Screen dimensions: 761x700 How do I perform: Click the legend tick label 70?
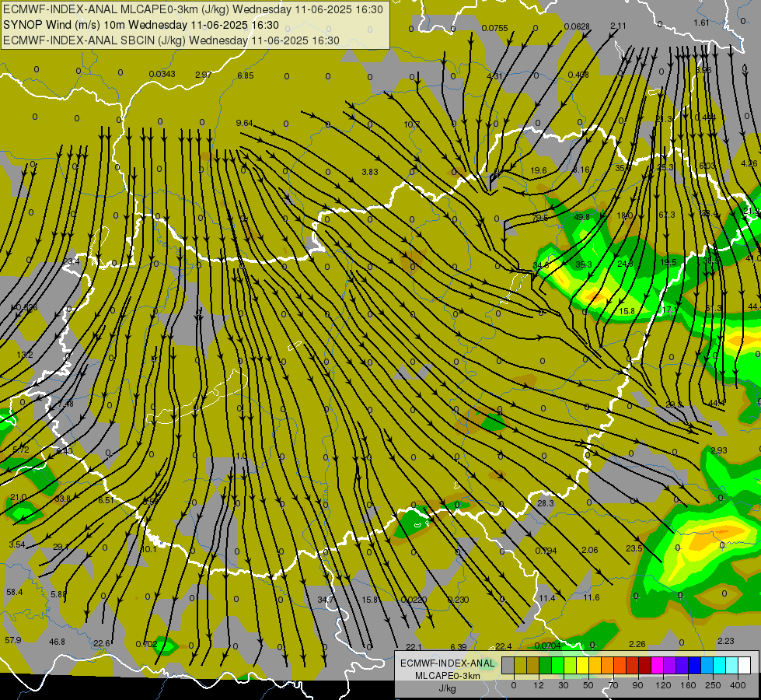coord(613,685)
